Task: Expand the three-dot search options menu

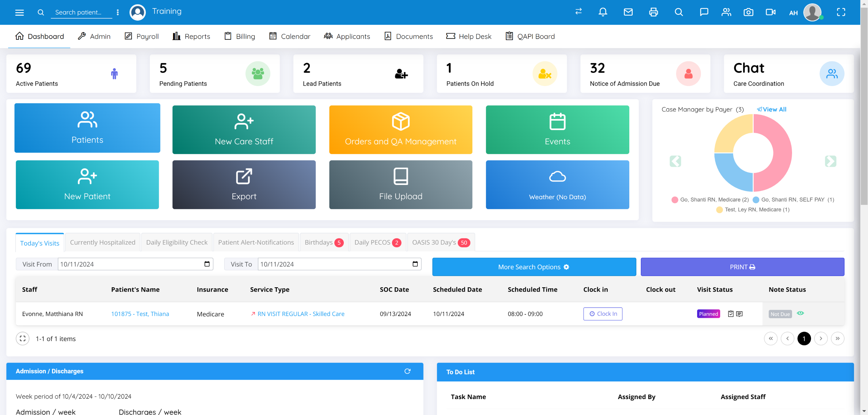Action: [x=118, y=13]
